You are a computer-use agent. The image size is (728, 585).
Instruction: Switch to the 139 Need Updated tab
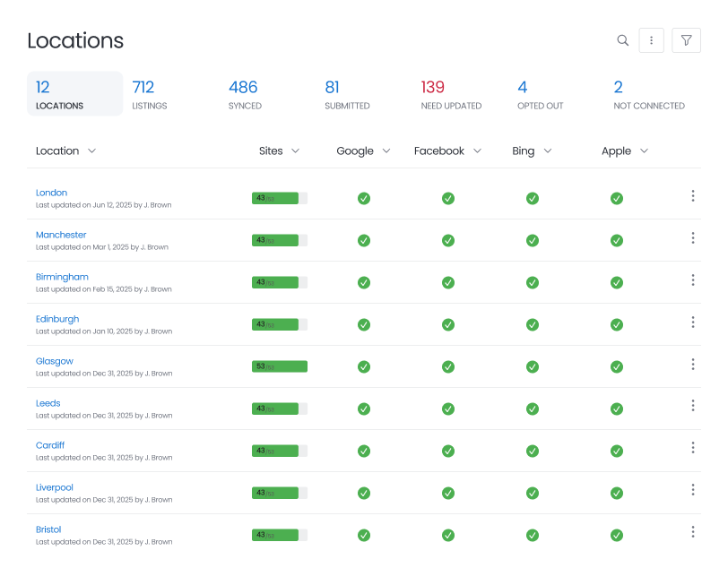tap(451, 94)
